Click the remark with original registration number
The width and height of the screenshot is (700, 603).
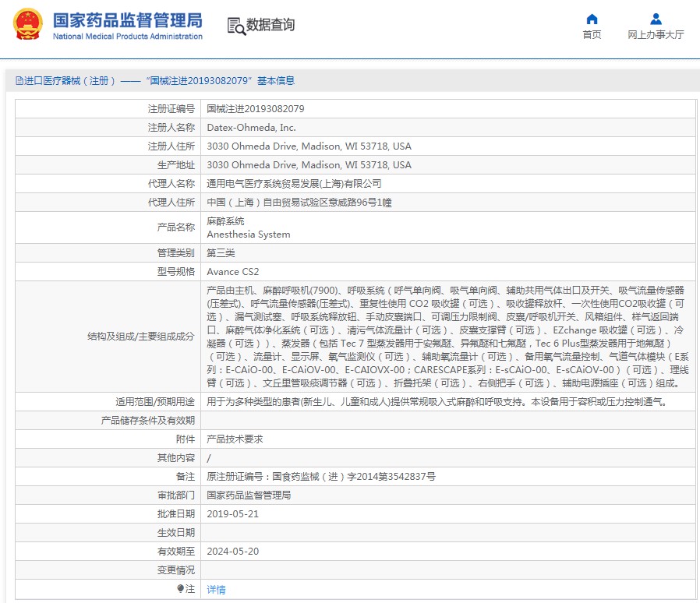(321, 477)
